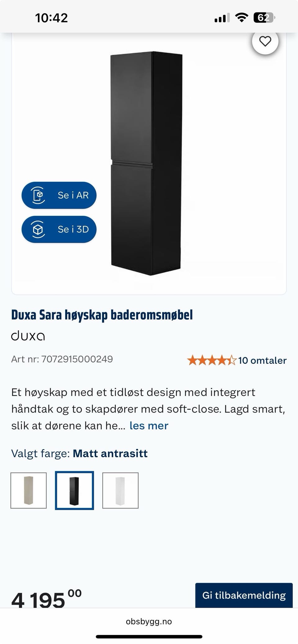Click Gi tilbakemelding button

coord(244,595)
